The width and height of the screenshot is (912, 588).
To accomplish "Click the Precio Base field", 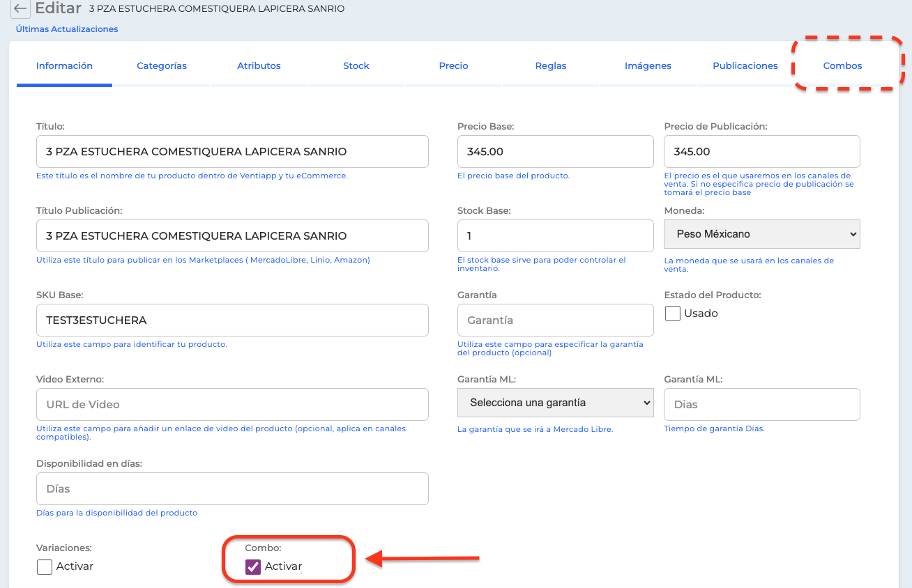I will pyautogui.click(x=556, y=151).
